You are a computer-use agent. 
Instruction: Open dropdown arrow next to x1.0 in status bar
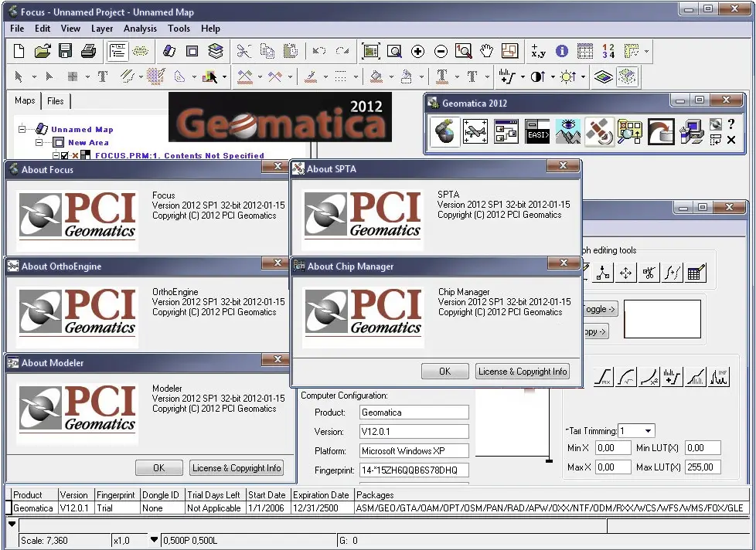pyautogui.click(x=154, y=539)
